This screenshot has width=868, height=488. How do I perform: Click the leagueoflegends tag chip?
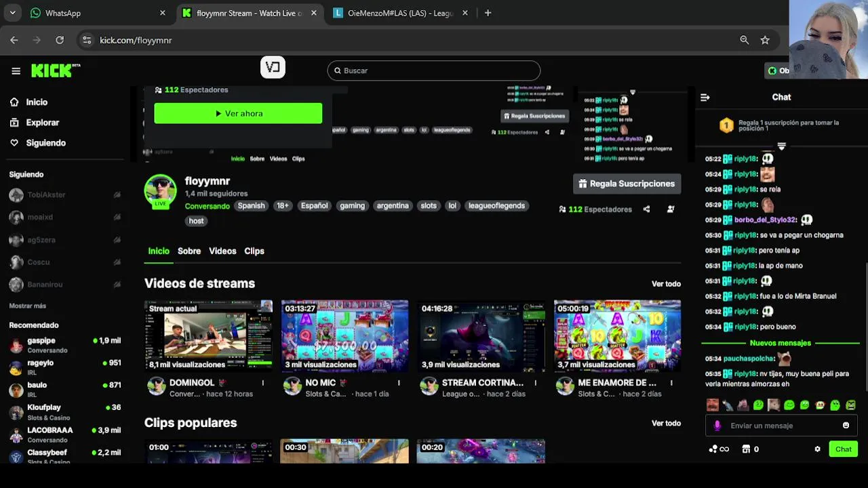(x=496, y=206)
